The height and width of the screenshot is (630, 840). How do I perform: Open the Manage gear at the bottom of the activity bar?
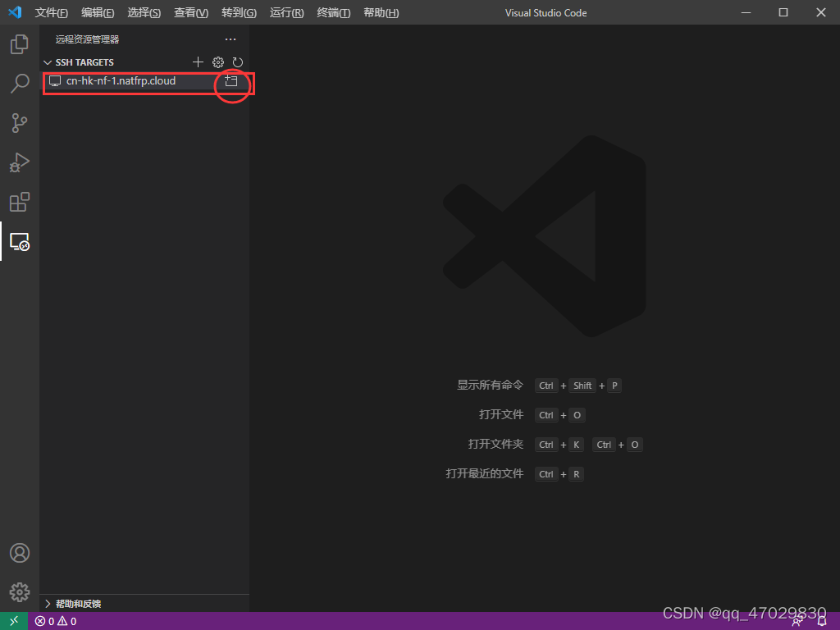[x=20, y=592]
